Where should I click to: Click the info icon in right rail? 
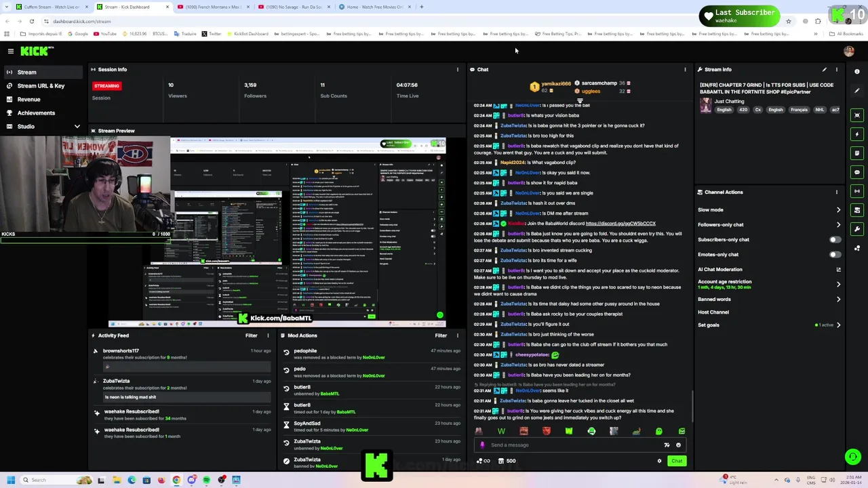[857, 71]
